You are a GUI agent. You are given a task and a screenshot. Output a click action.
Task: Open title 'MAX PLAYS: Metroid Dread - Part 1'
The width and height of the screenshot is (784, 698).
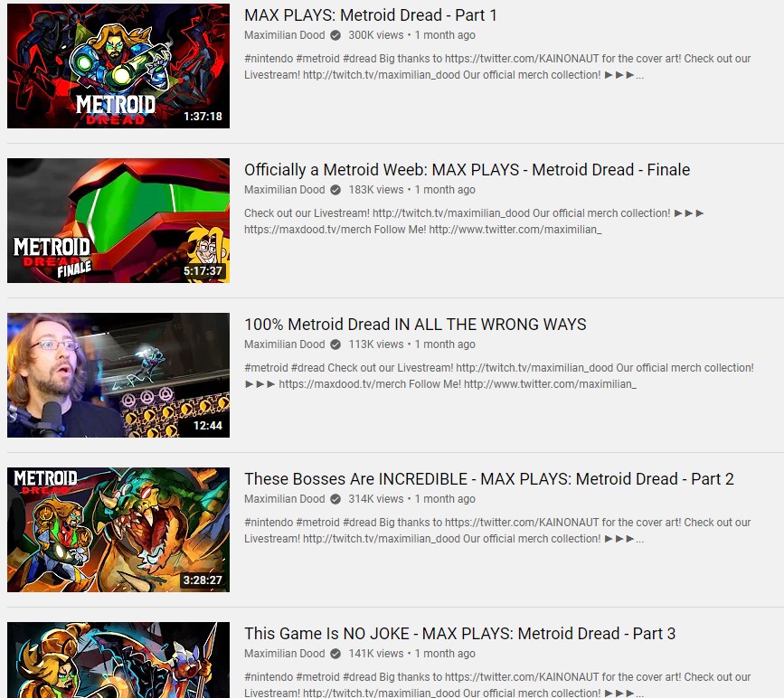371,15
